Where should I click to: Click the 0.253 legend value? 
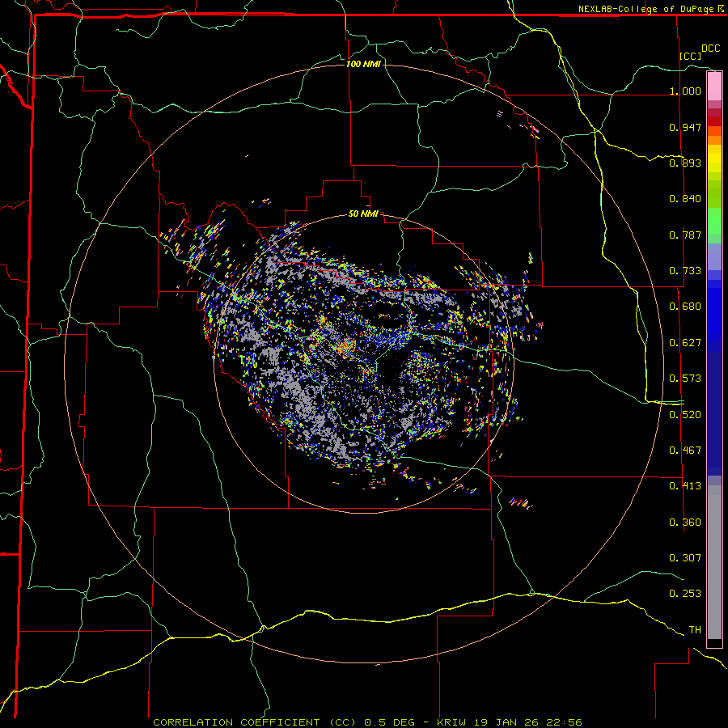pos(685,594)
